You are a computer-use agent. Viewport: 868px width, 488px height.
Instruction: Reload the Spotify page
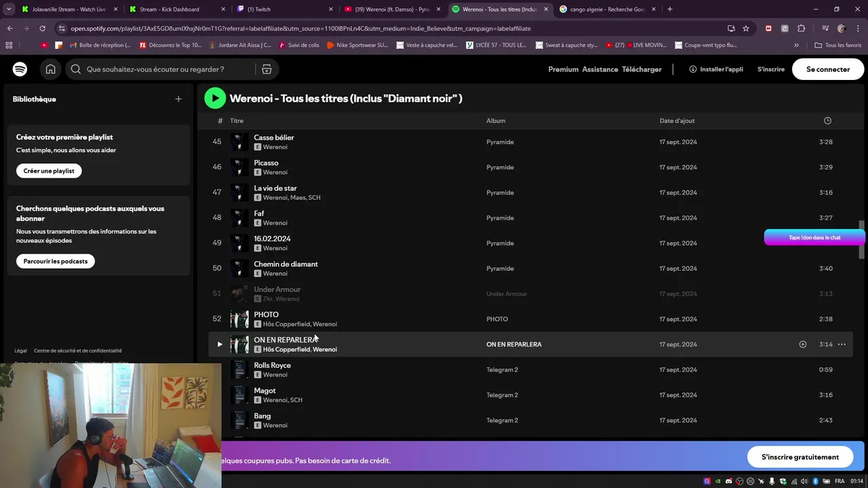click(42, 28)
